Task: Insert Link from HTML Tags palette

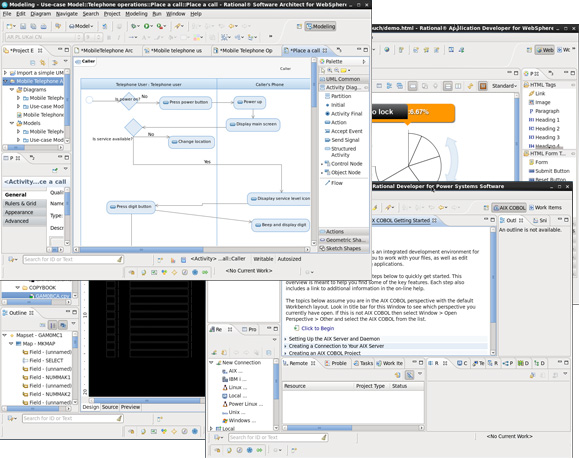Action: tap(537, 94)
